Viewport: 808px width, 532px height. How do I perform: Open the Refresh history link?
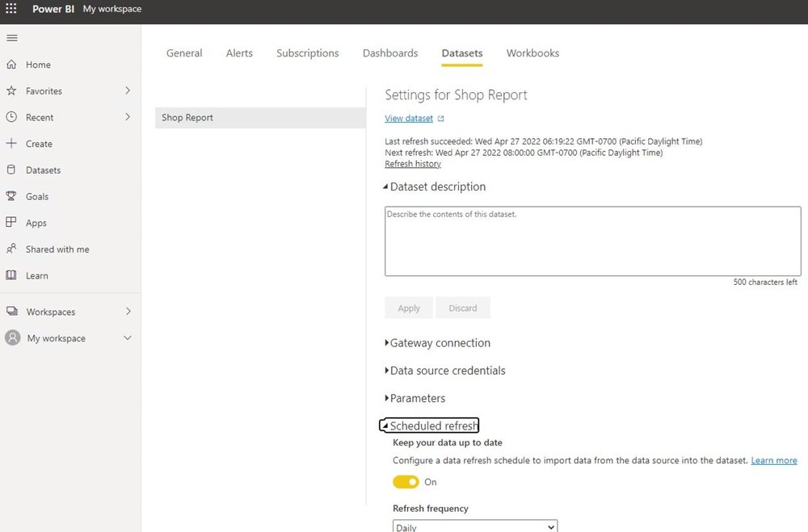[x=413, y=164]
